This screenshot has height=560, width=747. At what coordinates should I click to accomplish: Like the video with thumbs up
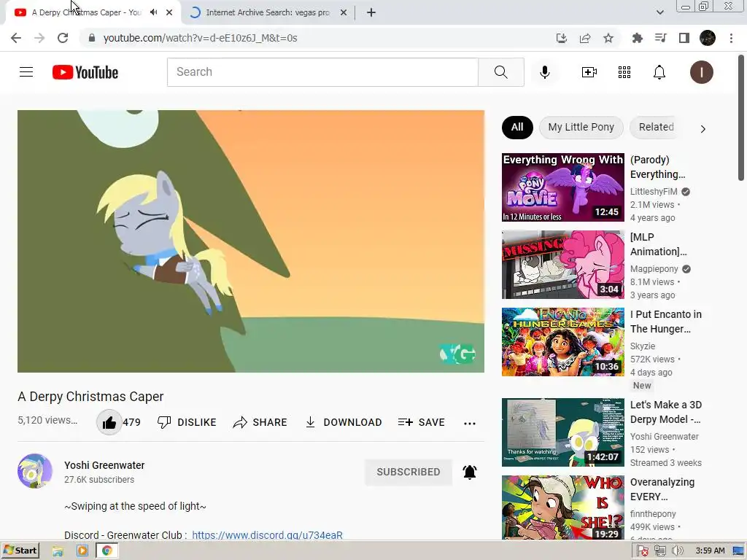pyautogui.click(x=109, y=422)
